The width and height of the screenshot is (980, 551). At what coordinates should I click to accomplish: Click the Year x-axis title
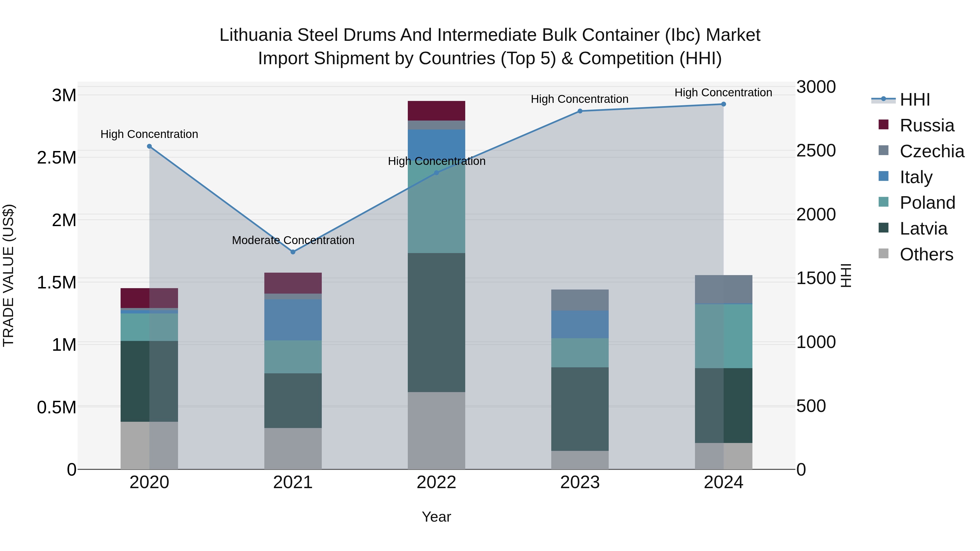[x=436, y=517]
